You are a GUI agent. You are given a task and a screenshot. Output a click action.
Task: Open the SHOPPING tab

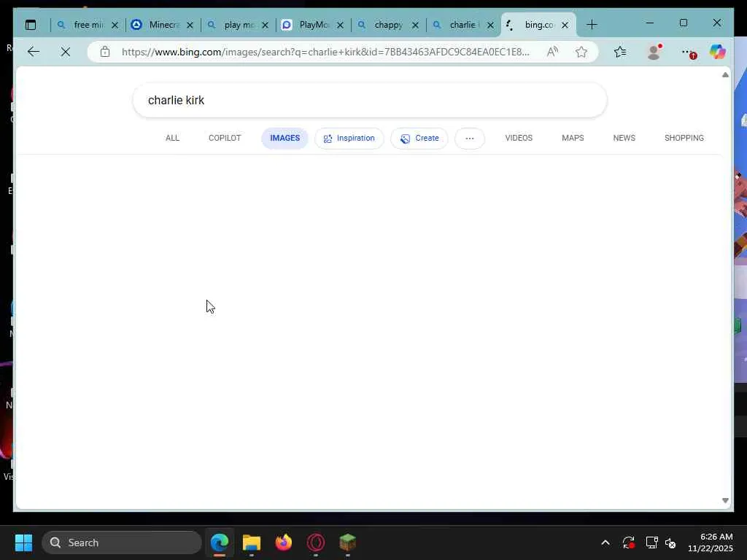[684, 138]
